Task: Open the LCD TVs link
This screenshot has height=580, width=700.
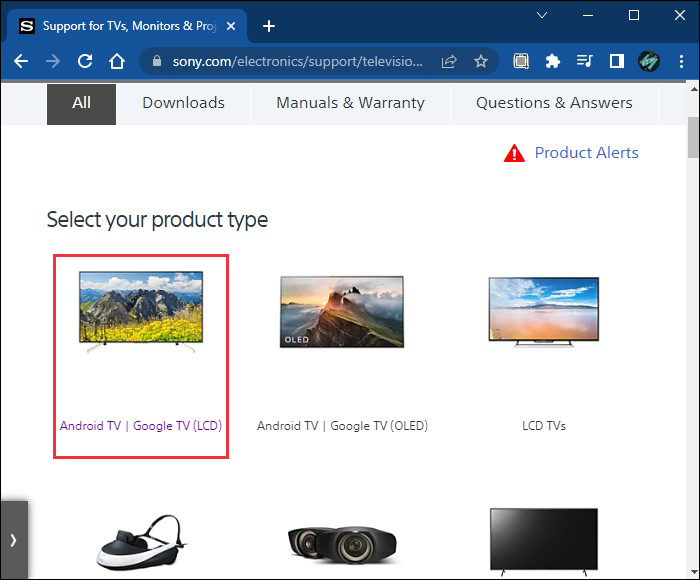Action: 544,426
